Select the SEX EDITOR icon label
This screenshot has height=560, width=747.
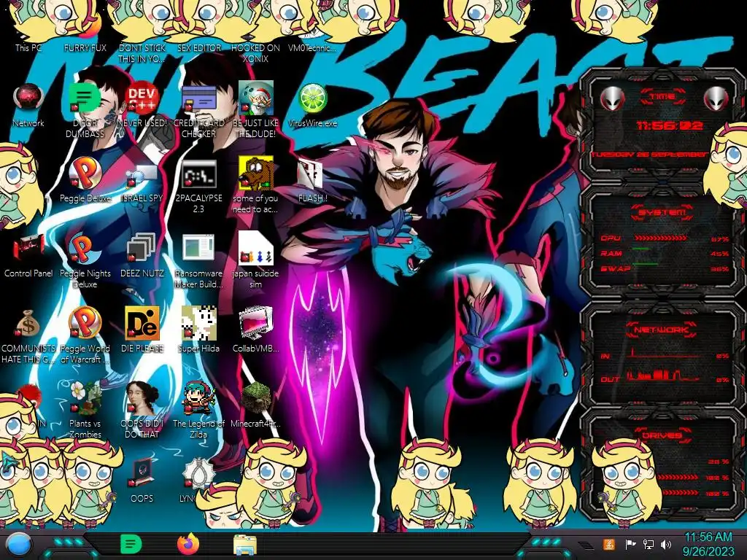click(x=199, y=48)
